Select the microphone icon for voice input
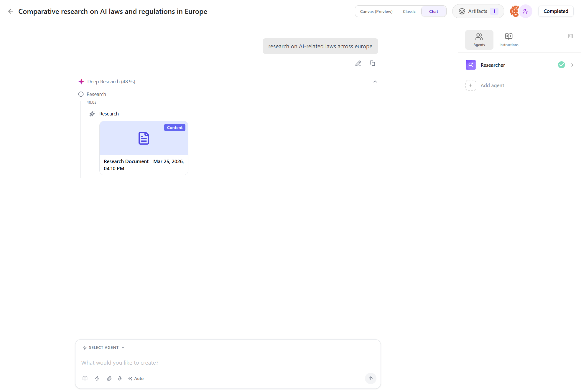581x392 pixels. [x=120, y=378]
